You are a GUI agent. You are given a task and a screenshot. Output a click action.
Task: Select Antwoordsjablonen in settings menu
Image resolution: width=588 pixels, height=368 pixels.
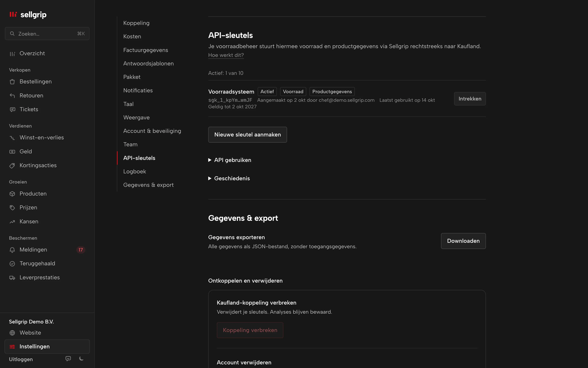coord(148,64)
